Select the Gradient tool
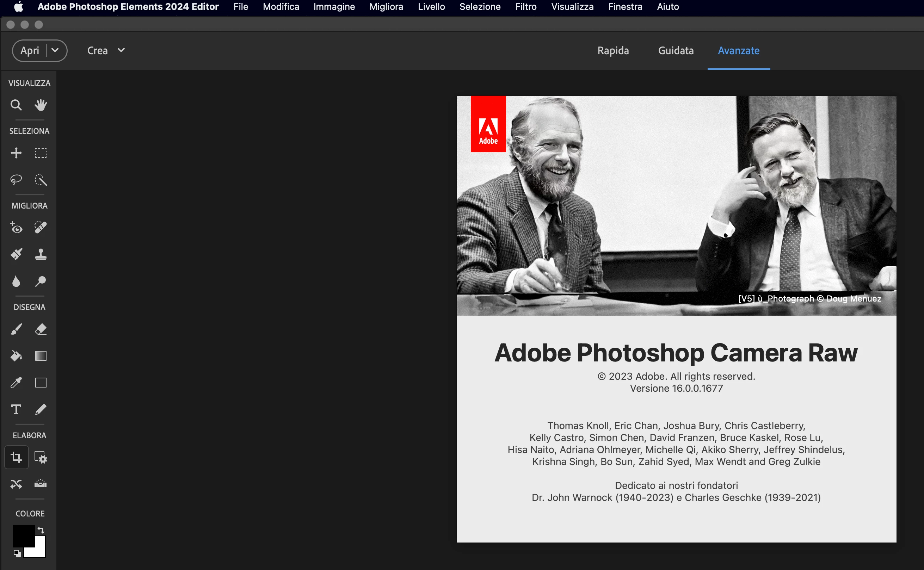 (x=41, y=356)
